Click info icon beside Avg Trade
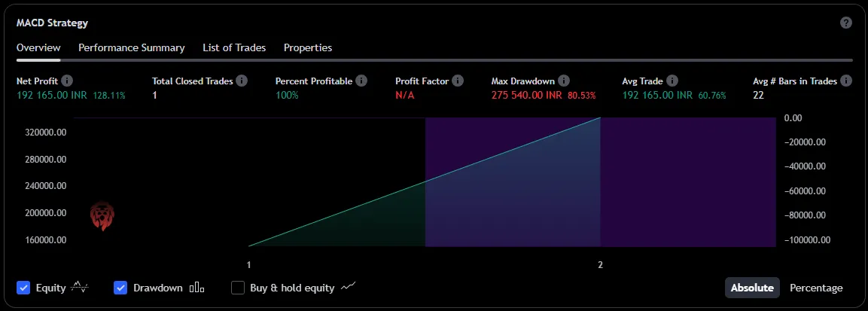 [x=672, y=81]
